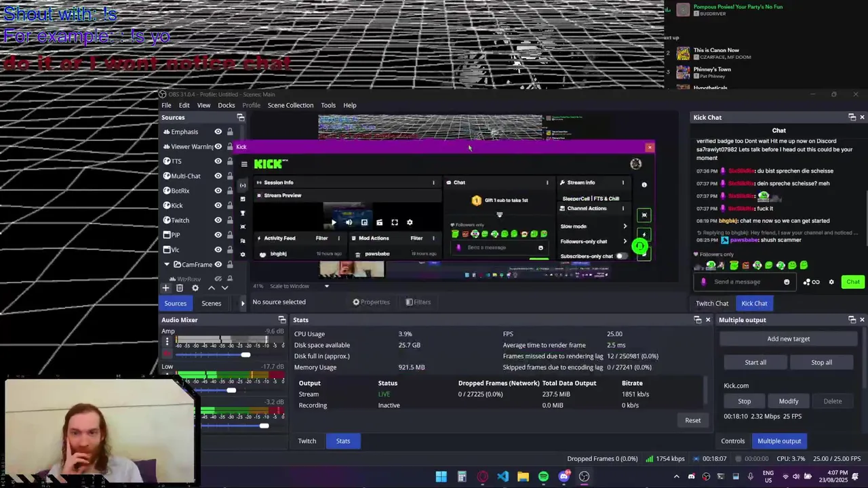
Task: Toggle visibility of Twitch source
Action: 218,220
